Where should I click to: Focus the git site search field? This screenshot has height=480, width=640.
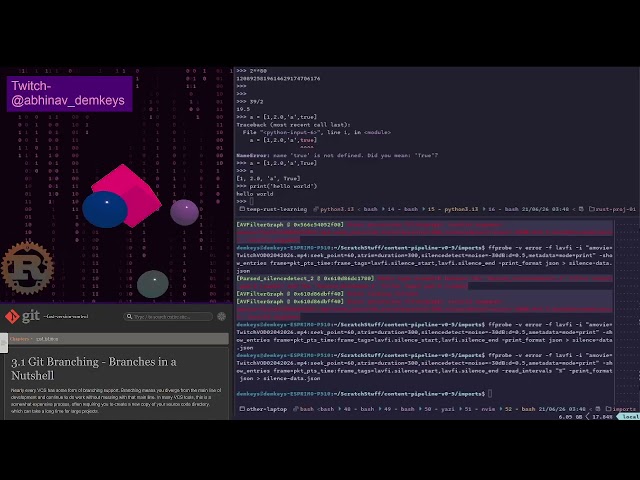click(x=168, y=317)
